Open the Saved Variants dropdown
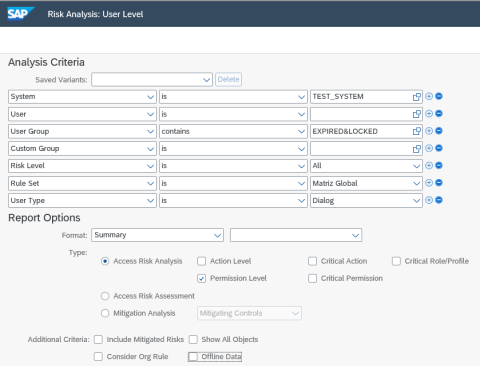The width and height of the screenshot is (480, 366). coord(206,80)
